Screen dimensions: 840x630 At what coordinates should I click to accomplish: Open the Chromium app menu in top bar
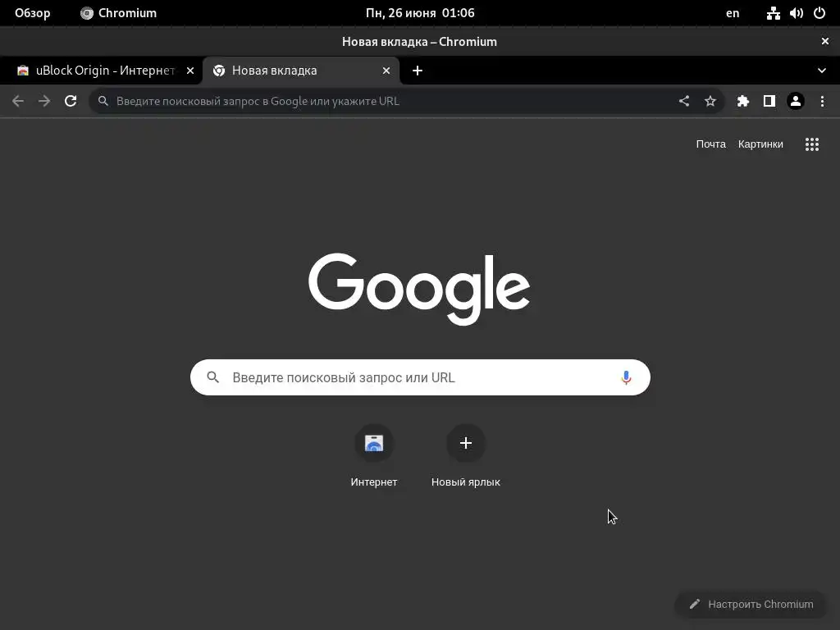click(118, 13)
